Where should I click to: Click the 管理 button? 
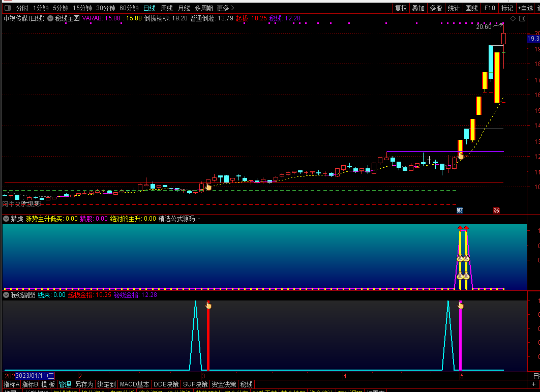coord(65,384)
